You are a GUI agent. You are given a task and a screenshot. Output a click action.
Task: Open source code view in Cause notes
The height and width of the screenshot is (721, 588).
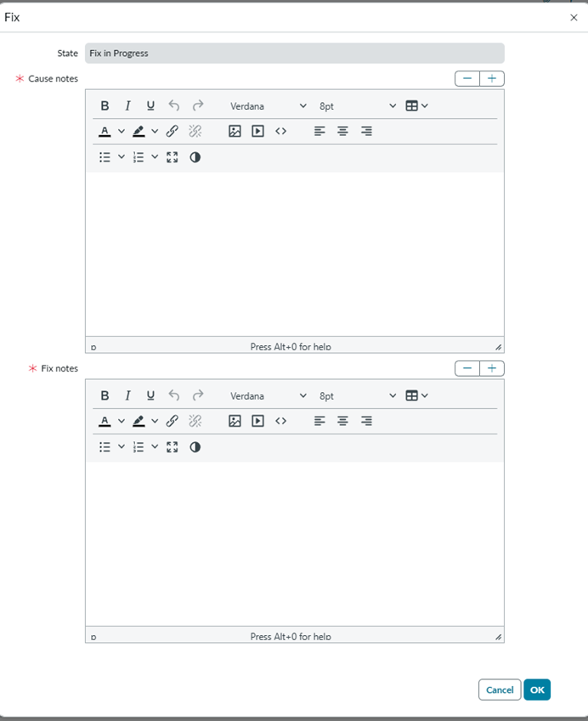[x=280, y=132]
